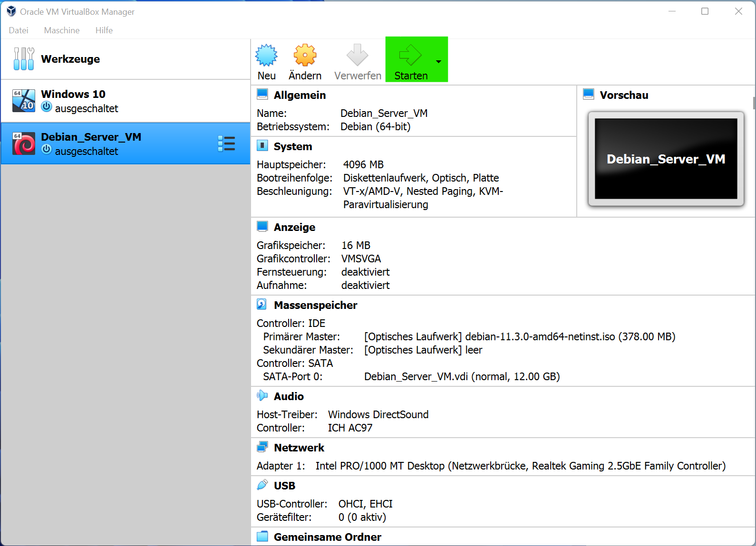Click the Fernsteuerung deaktiviert value
This screenshot has height=546, width=756.
pyautogui.click(x=365, y=272)
